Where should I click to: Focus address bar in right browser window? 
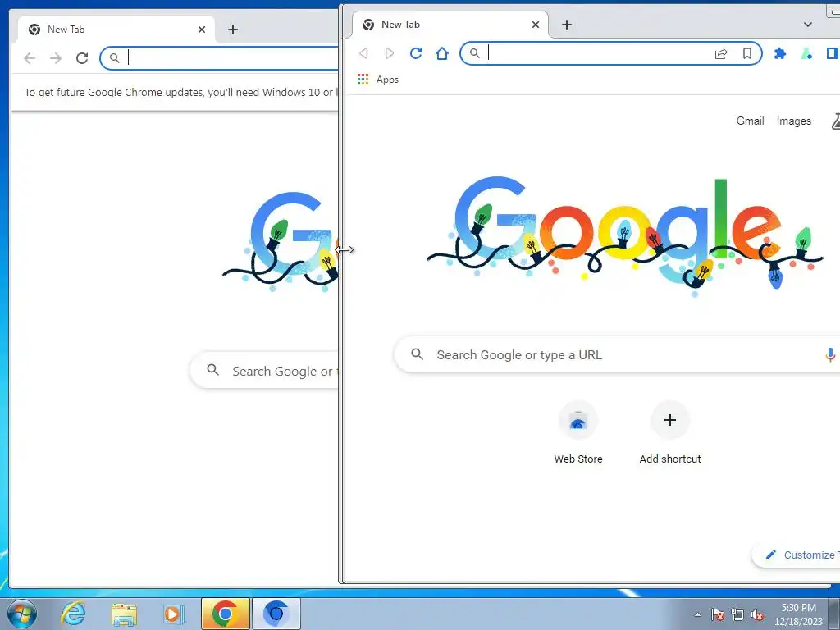pyautogui.click(x=610, y=53)
